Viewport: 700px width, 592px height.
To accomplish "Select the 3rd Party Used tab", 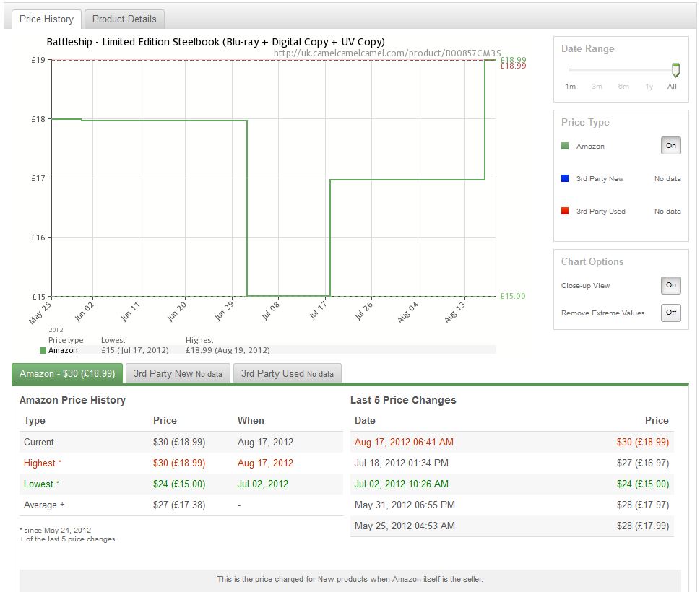I will (287, 373).
